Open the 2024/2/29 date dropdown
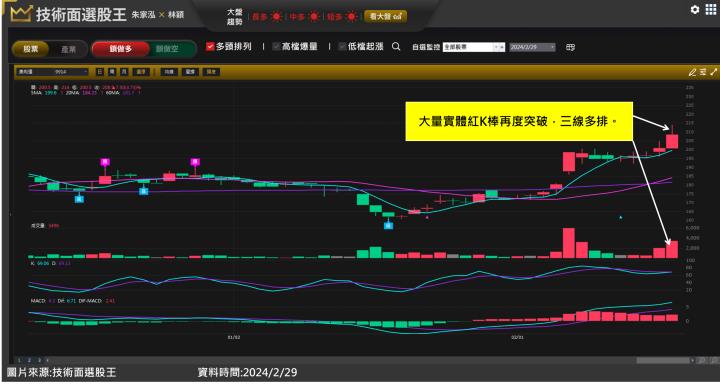 (532, 47)
